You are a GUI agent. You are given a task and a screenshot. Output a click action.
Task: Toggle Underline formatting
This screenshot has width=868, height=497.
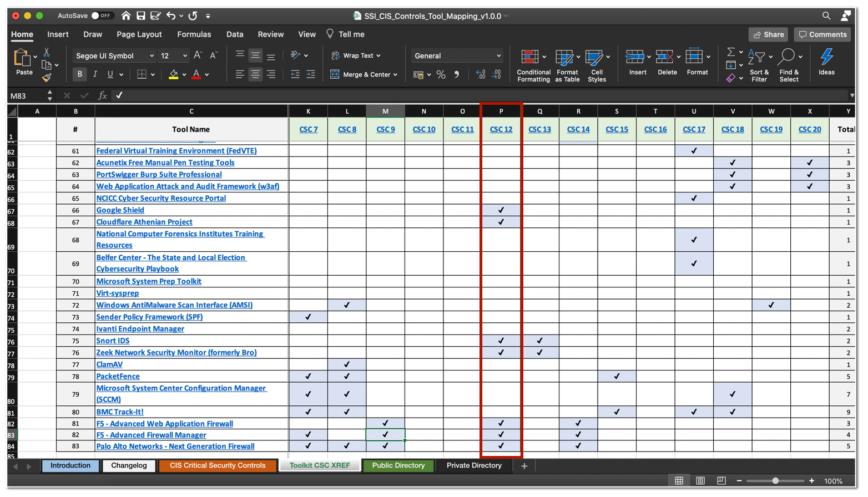click(110, 74)
